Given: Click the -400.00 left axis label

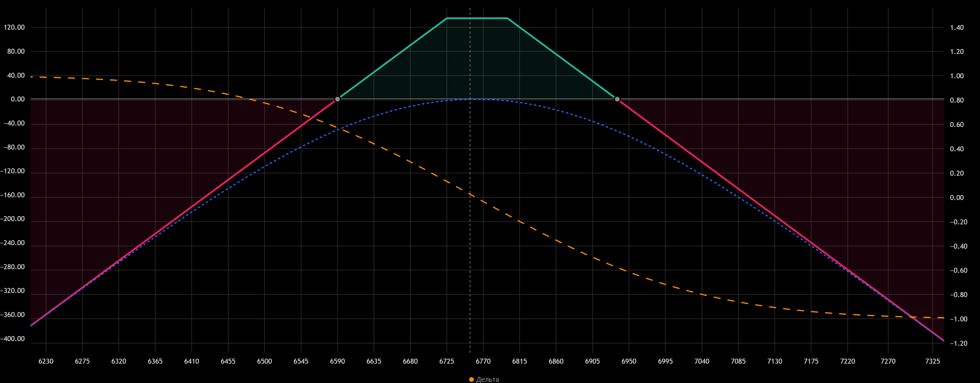Looking at the screenshot, I should tap(13, 339).
